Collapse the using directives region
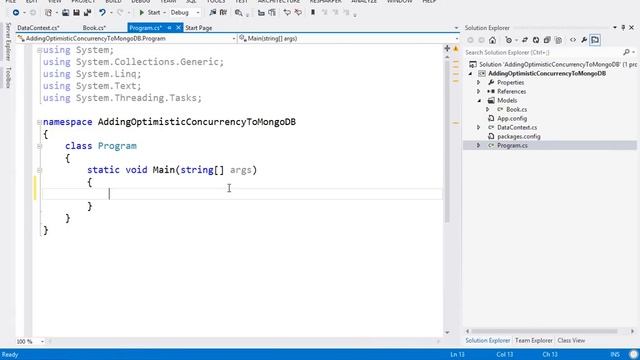640x360 pixels. 39,50
